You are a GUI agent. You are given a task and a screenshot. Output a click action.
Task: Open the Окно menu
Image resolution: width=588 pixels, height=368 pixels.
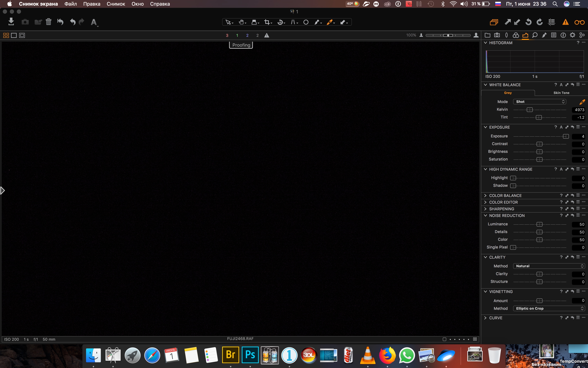click(x=138, y=4)
